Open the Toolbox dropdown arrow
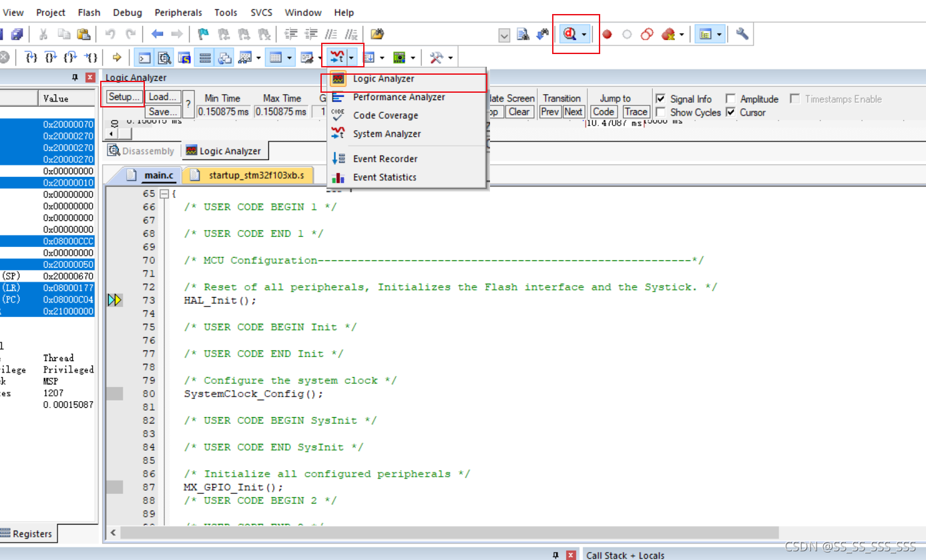The height and width of the screenshot is (560, 926). [x=451, y=58]
